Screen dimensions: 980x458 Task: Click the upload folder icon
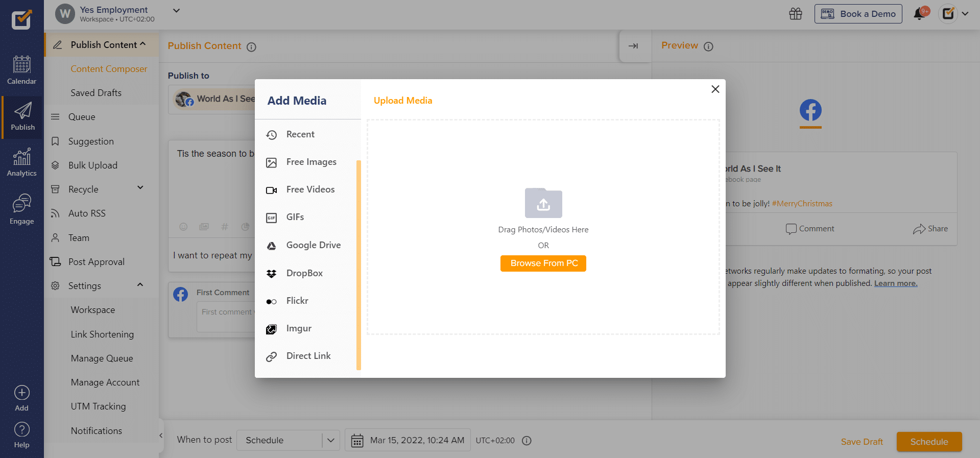click(543, 203)
